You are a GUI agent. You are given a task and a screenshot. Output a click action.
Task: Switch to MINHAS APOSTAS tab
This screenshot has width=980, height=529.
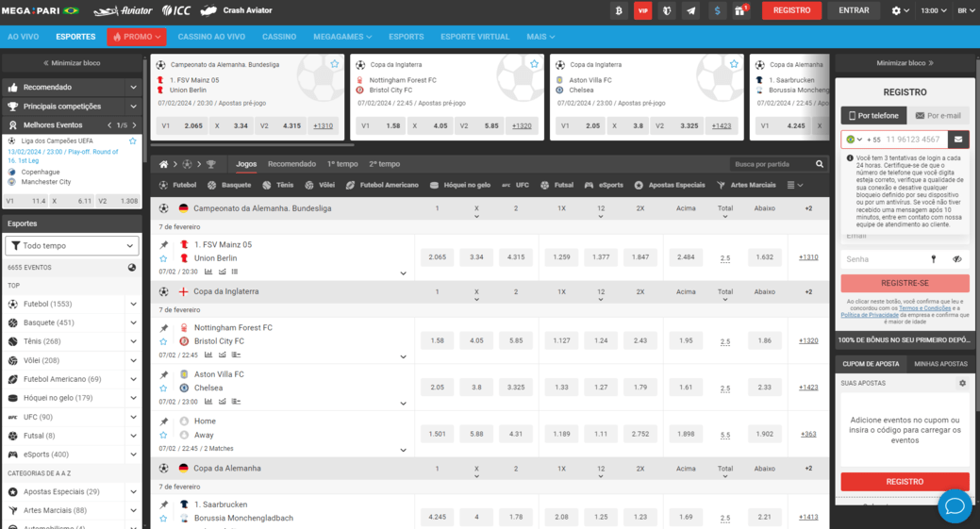click(x=940, y=363)
